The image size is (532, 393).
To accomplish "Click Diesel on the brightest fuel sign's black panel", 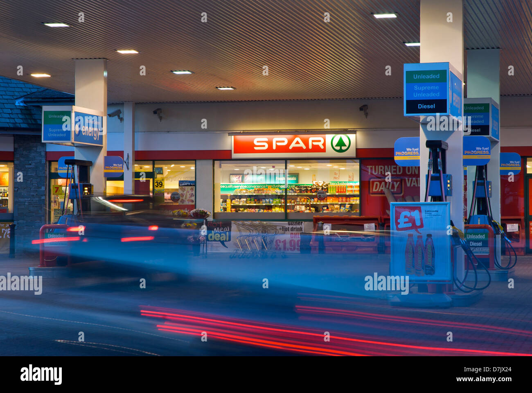I will click(x=426, y=106).
